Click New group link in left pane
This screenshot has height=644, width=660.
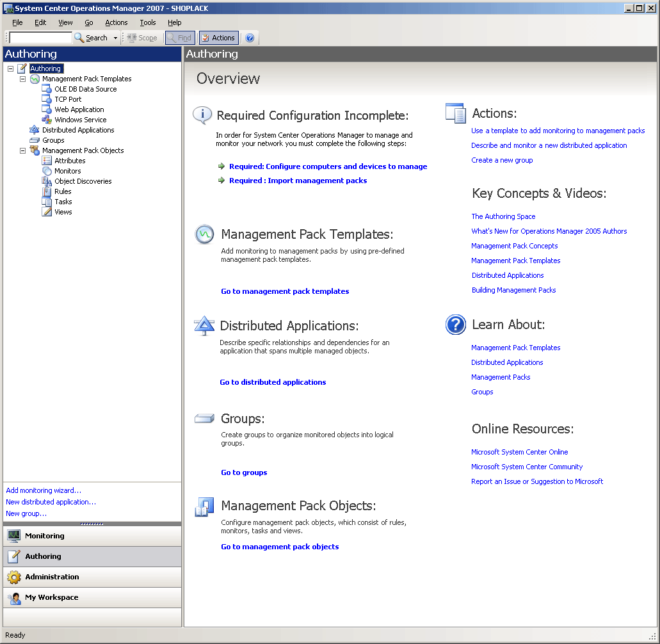(26, 513)
